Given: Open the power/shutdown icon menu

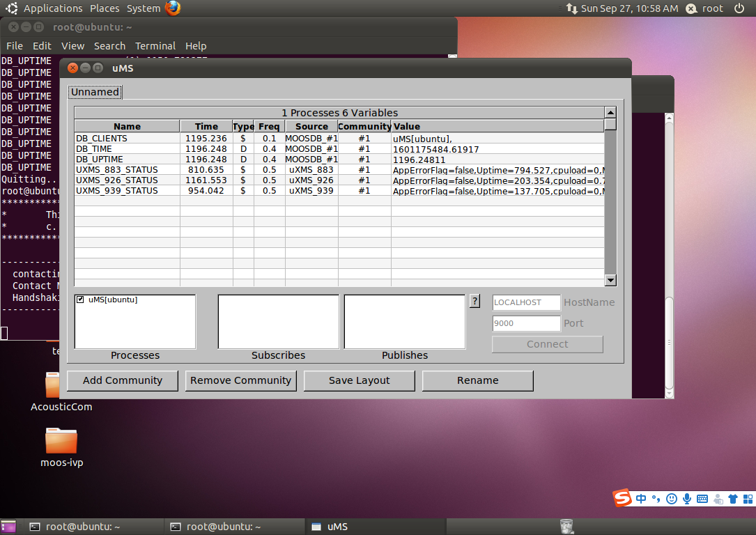Looking at the screenshot, I should coord(739,8).
